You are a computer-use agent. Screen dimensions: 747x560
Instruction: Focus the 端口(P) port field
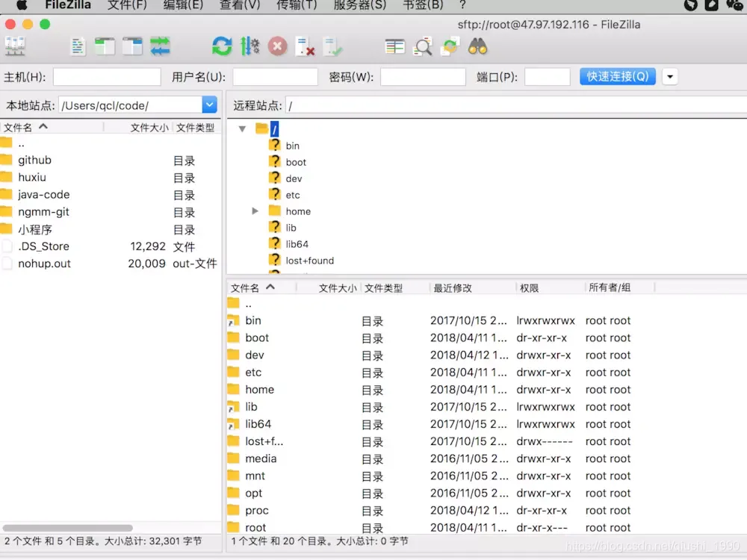tap(548, 77)
